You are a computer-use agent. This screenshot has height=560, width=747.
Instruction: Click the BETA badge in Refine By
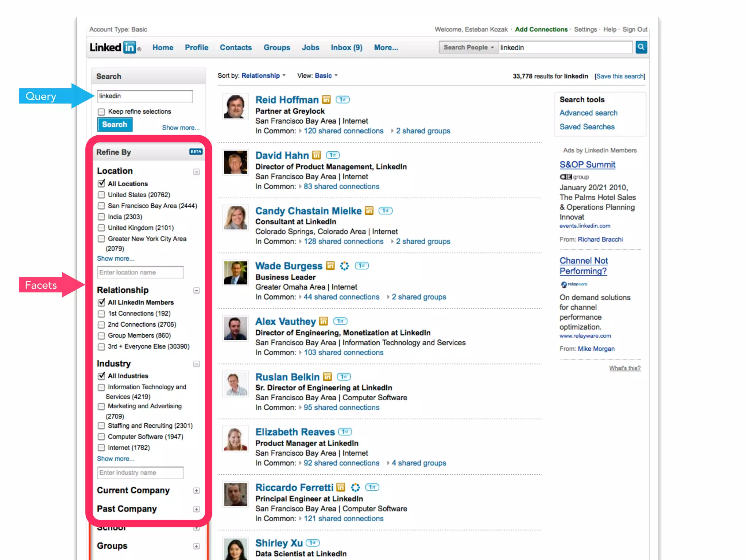tap(196, 152)
